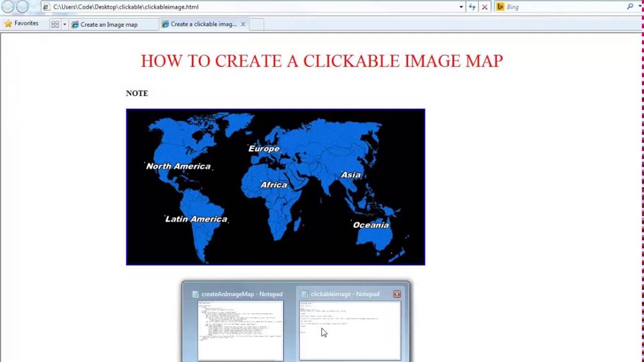This screenshot has width=644, height=362.
Task: Stop loading with the red X icon
Action: (x=485, y=7)
